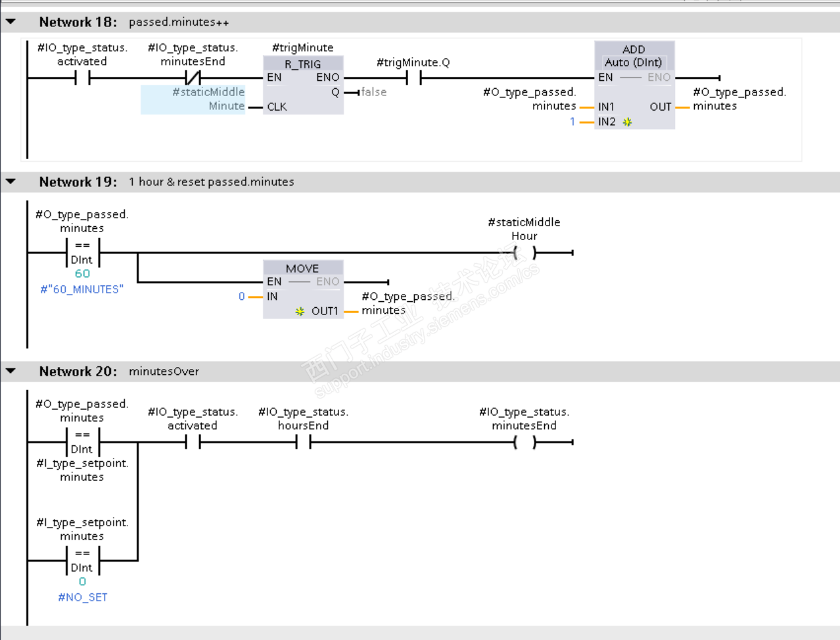Click the R_TRIG Q output value 'false'

(374, 92)
